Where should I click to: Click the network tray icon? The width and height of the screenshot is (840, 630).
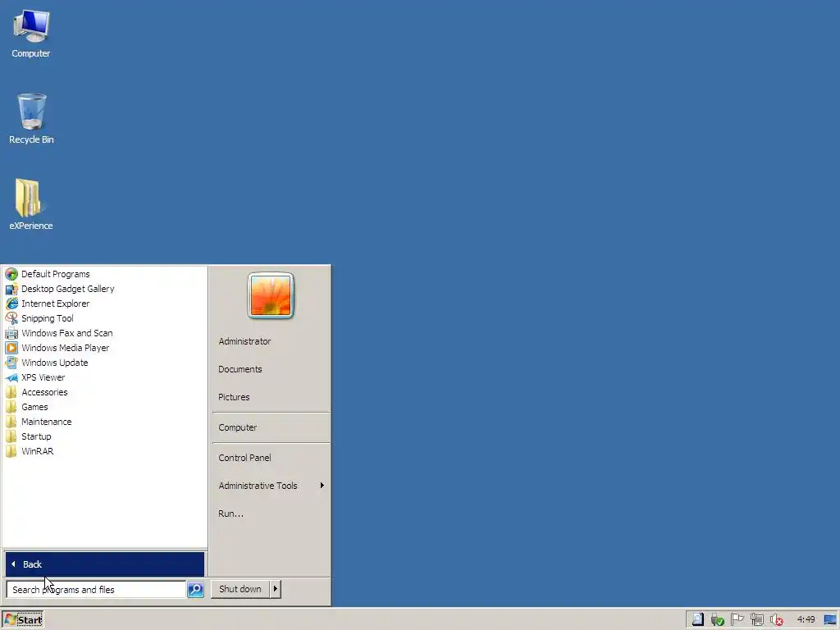[x=757, y=620]
